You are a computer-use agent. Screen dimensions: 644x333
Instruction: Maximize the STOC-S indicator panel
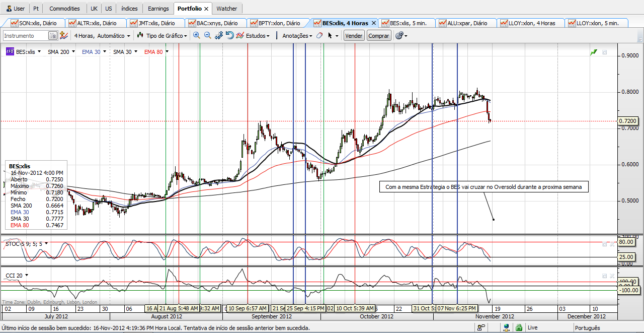605,244
